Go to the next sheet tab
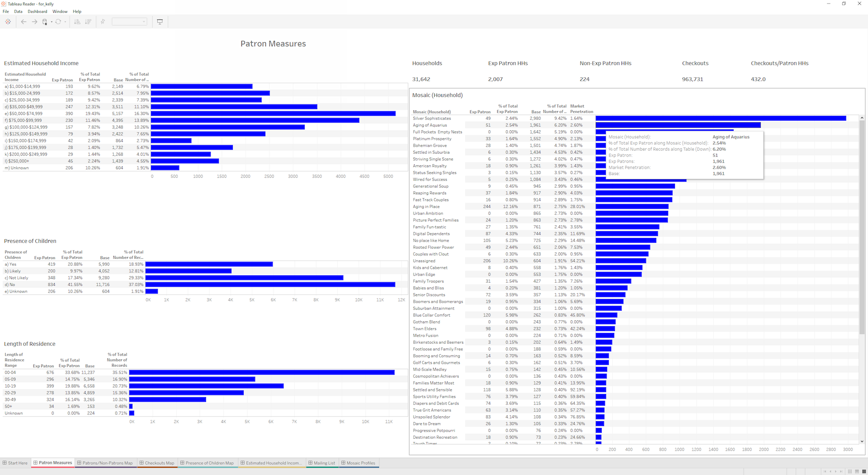 tap(836, 471)
